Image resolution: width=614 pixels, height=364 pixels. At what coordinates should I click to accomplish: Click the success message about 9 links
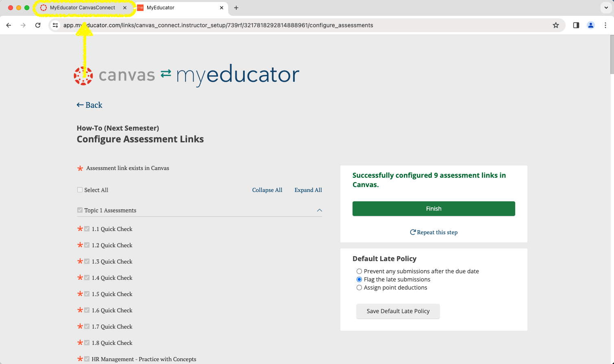click(429, 180)
